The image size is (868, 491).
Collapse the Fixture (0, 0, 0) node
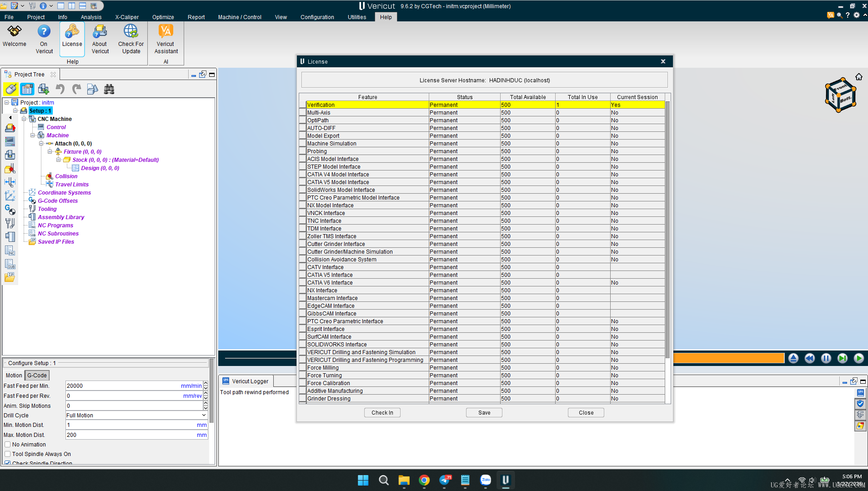[x=50, y=152]
